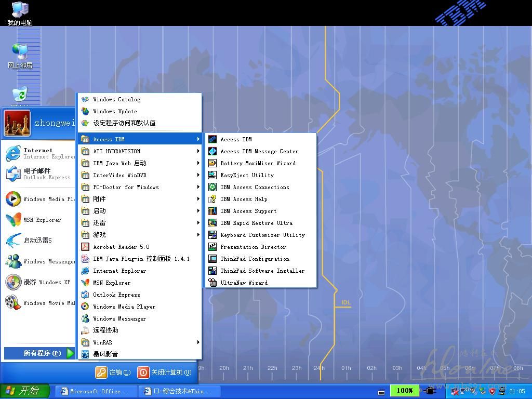The image size is (532, 399).
Task: Expand the ATI HYDRAVISION submenu arrow
Action: (x=198, y=151)
